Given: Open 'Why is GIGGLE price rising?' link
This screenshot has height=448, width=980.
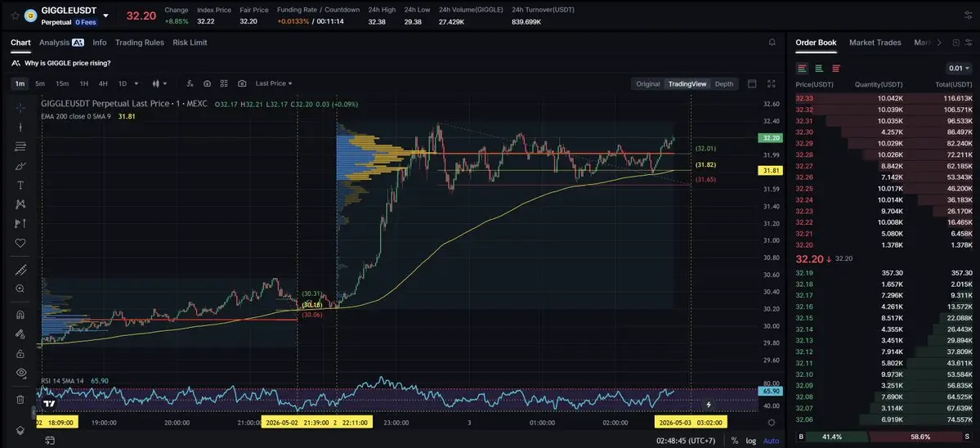Looking at the screenshot, I should (68, 63).
